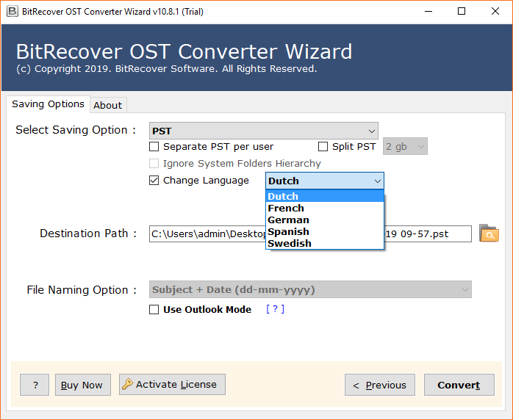Click the ? help button
Screen dimensions: 513x420
coord(35,385)
